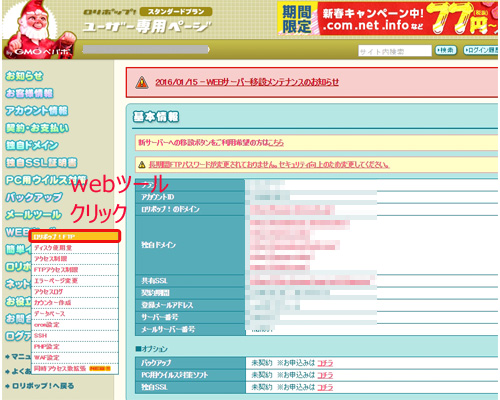The width and height of the screenshot is (500, 400).
Task: Go to アカウント情報 in the sidebar
Action: [37, 110]
